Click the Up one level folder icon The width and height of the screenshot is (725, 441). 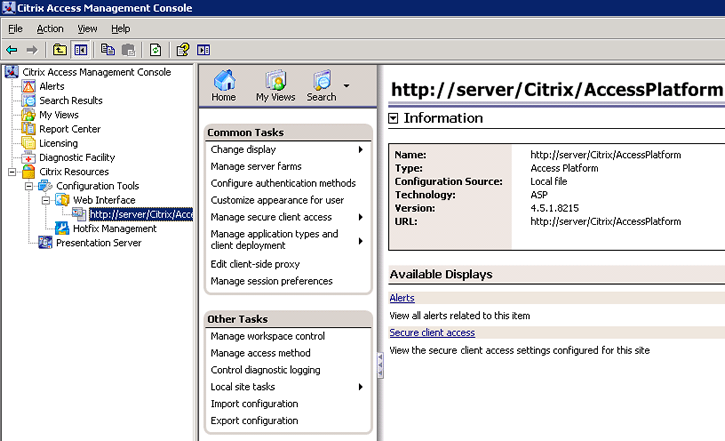pyautogui.click(x=60, y=49)
